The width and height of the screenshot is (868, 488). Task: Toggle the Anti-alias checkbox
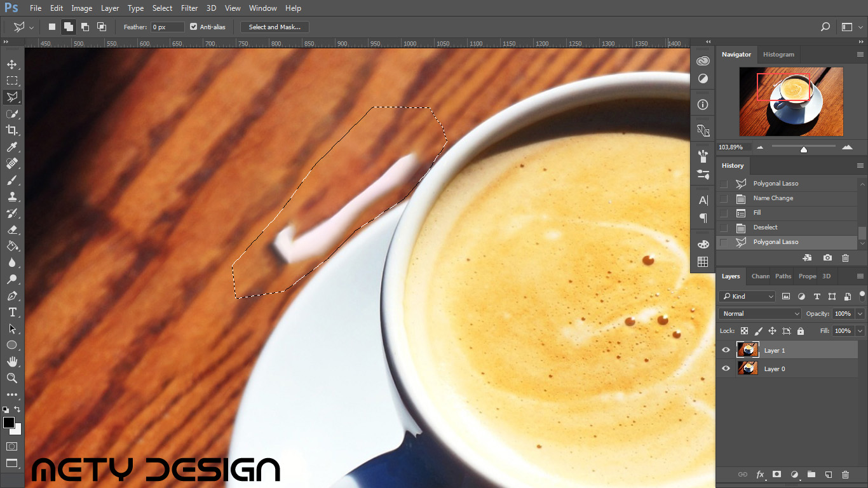[194, 27]
